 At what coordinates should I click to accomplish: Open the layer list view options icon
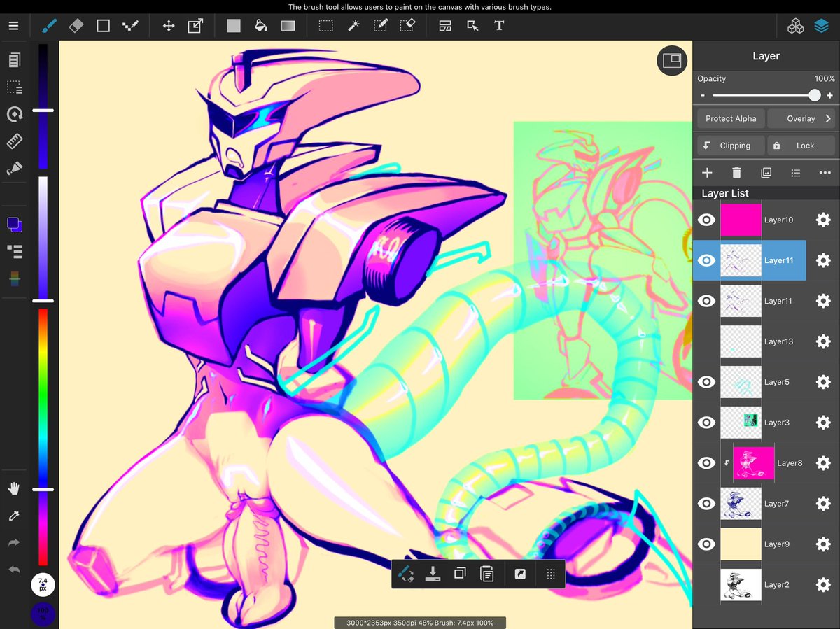795,173
